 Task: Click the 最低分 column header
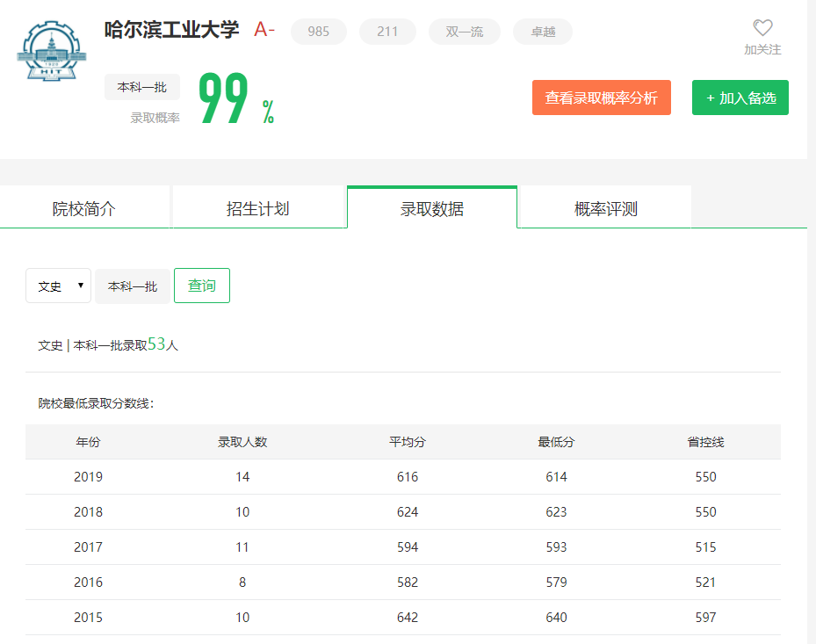click(556, 442)
